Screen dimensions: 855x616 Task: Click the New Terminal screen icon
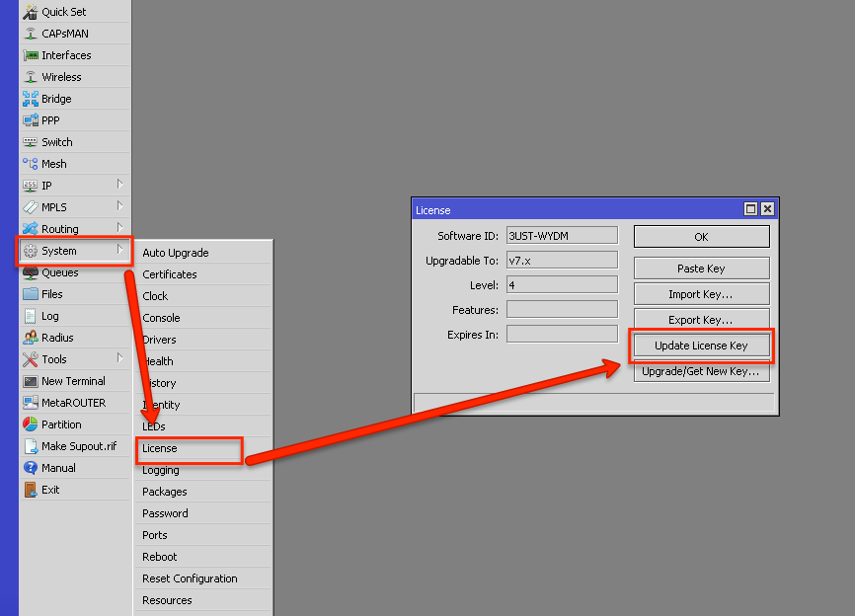click(31, 381)
